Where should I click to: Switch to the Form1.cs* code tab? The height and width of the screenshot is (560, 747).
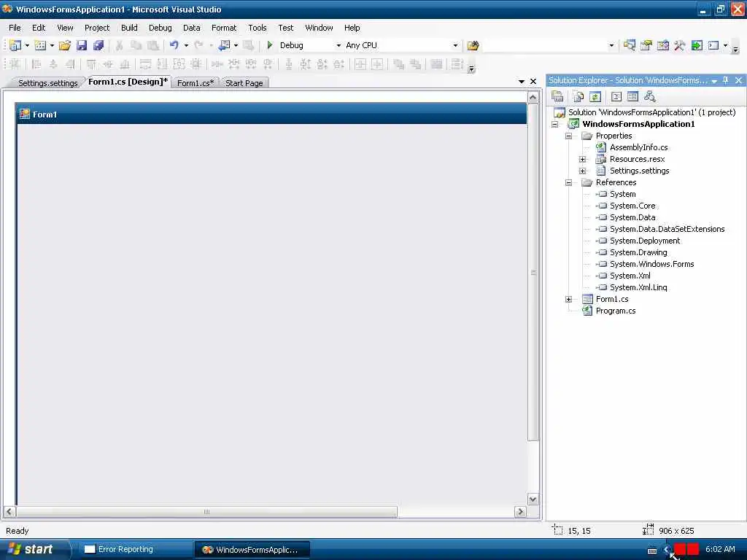pyautogui.click(x=196, y=83)
